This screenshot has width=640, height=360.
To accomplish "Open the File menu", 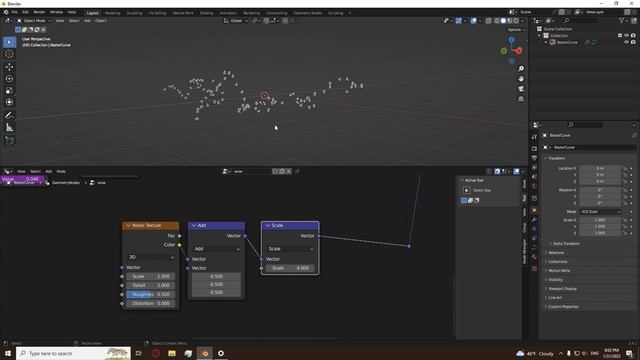I will (x=15, y=12).
